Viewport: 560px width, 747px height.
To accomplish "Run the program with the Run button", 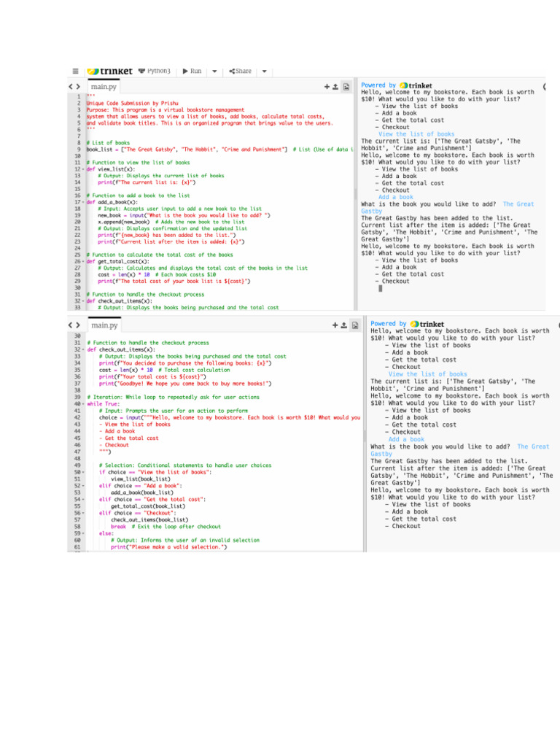I will [192, 71].
